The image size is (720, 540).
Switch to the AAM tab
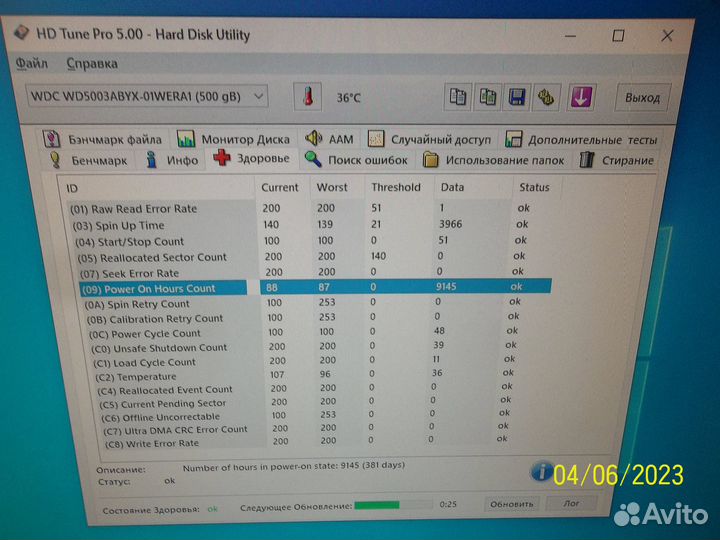click(x=330, y=139)
